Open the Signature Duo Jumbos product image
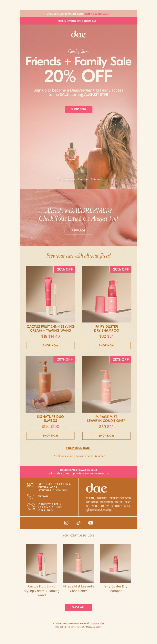157x644 pixels. [50, 384]
